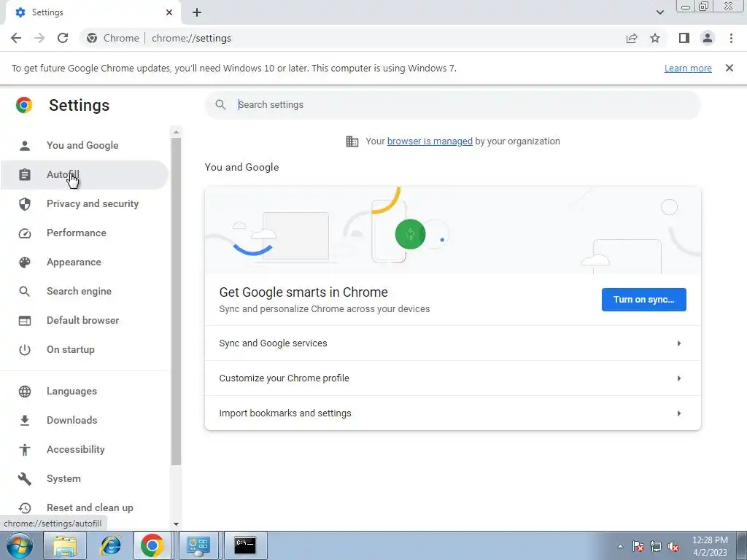The image size is (747, 560).
Task: Click the magnifier icon in search settings
Action: tap(220, 105)
